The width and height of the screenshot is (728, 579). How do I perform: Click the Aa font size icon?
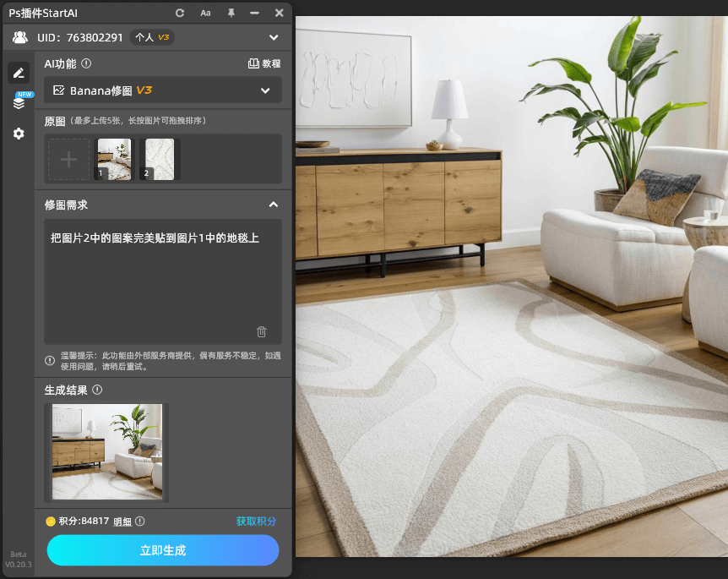point(205,13)
